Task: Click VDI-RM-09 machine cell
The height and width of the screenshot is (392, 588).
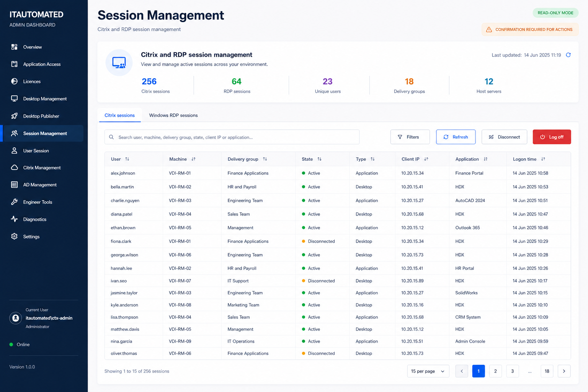Action: pos(180,341)
